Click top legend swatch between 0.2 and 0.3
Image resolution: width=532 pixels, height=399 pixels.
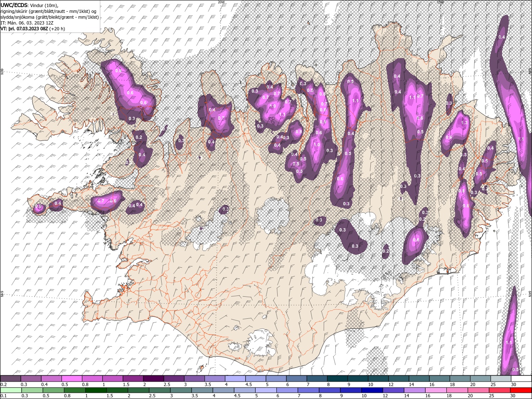[11, 379]
